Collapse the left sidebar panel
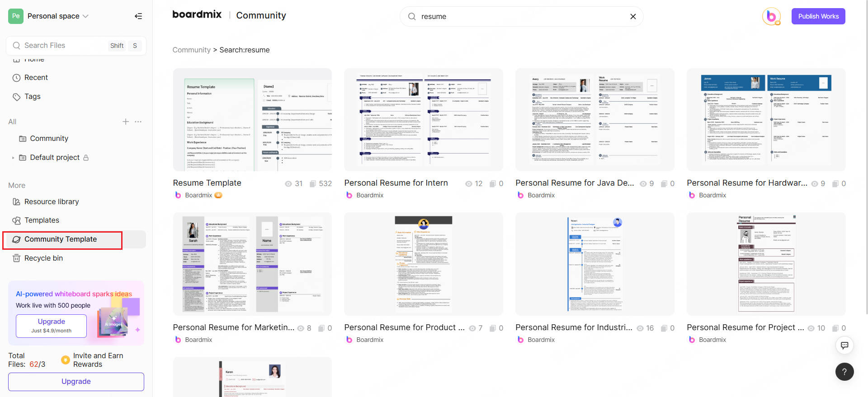868x397 pixels. pos(138,16)
